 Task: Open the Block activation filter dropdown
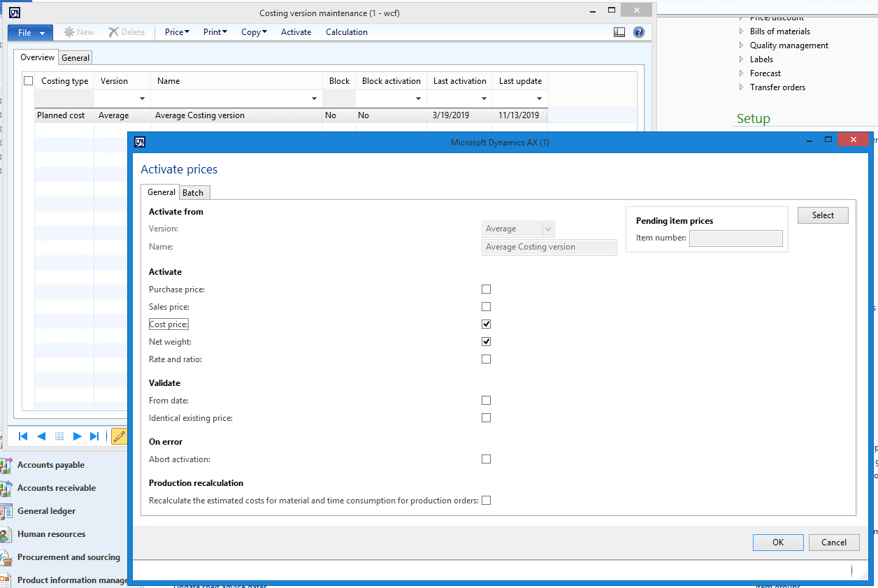pos(419,99)
